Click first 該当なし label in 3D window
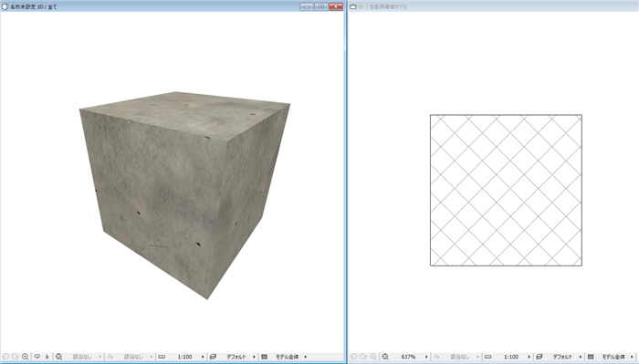Image resolution: width=639 pixels, height=364 pixels. point(82,357)
